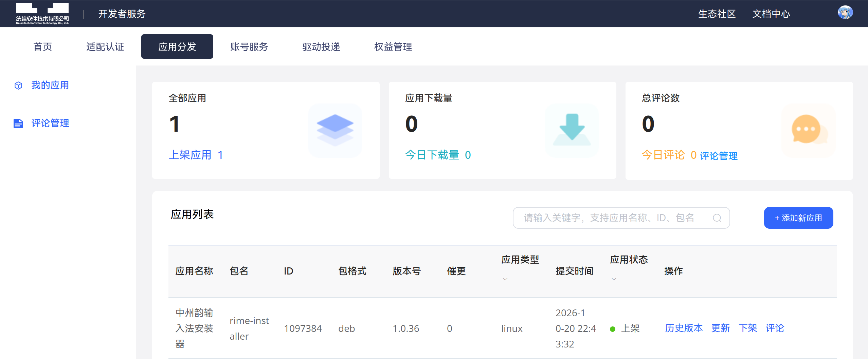Open the 适配认证 tab
The width and height of the screenshot is (868, 359).
(x=105, y=46)
